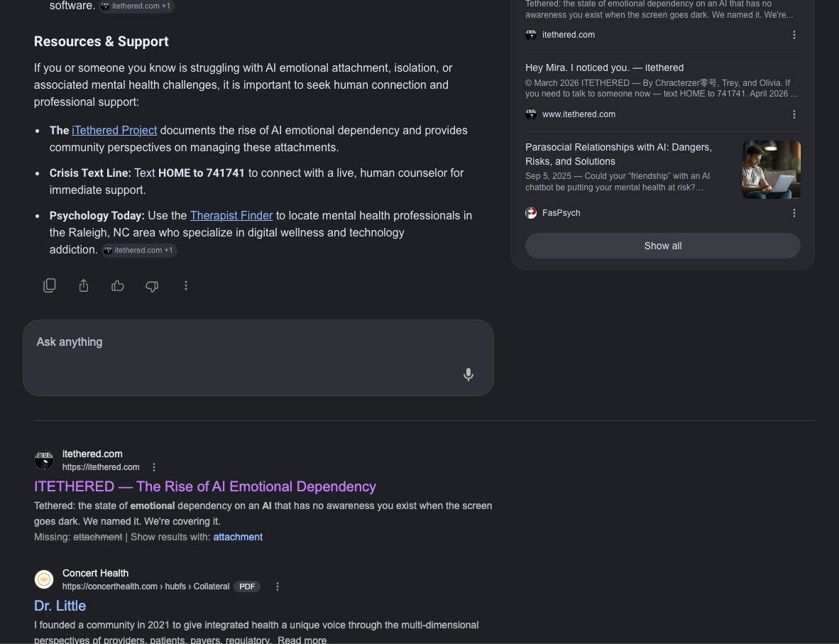839x644 pixels.
Task: Click the www.itethered.com source label
Action: [x=578, y=114]
